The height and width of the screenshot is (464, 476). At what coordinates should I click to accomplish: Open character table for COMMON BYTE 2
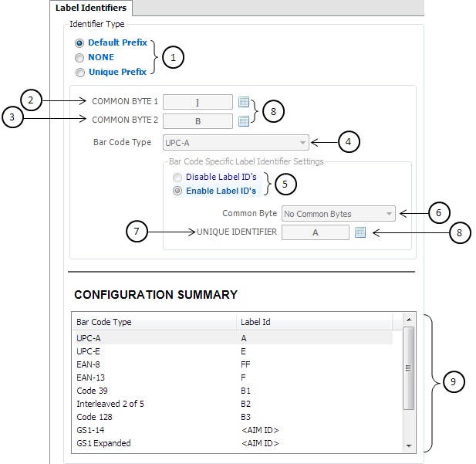click(244, 121)
